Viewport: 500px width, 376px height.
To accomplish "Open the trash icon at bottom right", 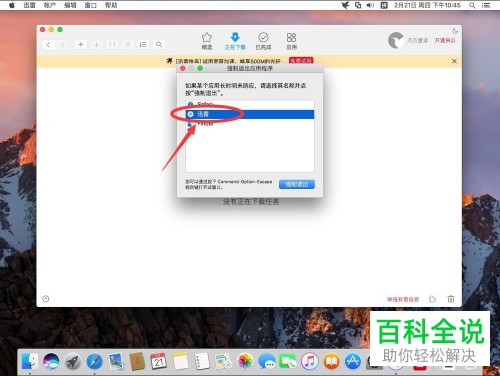I will 451,299.
